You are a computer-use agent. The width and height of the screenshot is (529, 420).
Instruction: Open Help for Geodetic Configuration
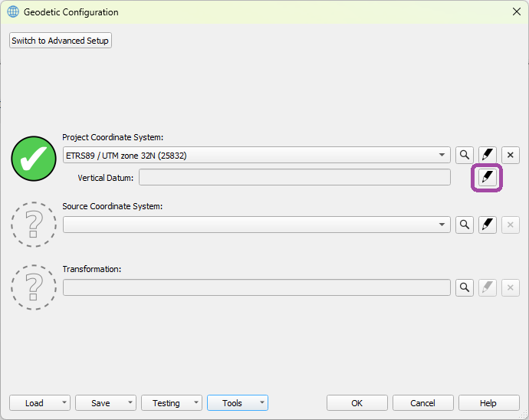pyautogui.click(x=488, y=403)
